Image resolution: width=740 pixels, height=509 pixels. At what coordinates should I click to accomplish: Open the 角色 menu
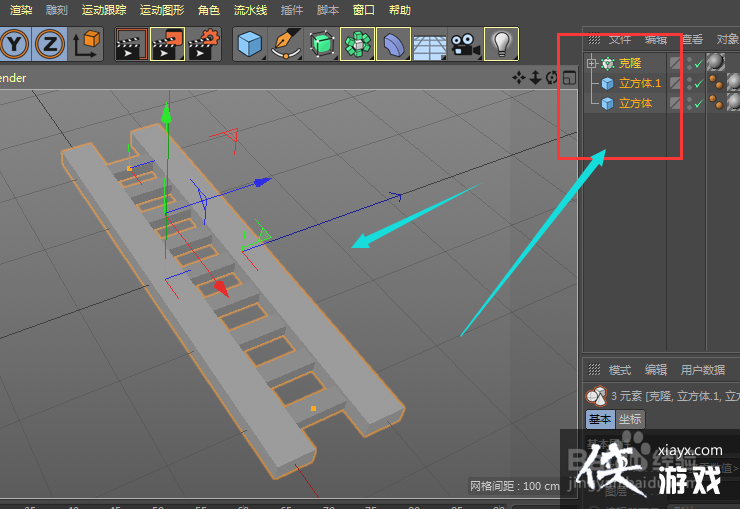tap(209, 10)
